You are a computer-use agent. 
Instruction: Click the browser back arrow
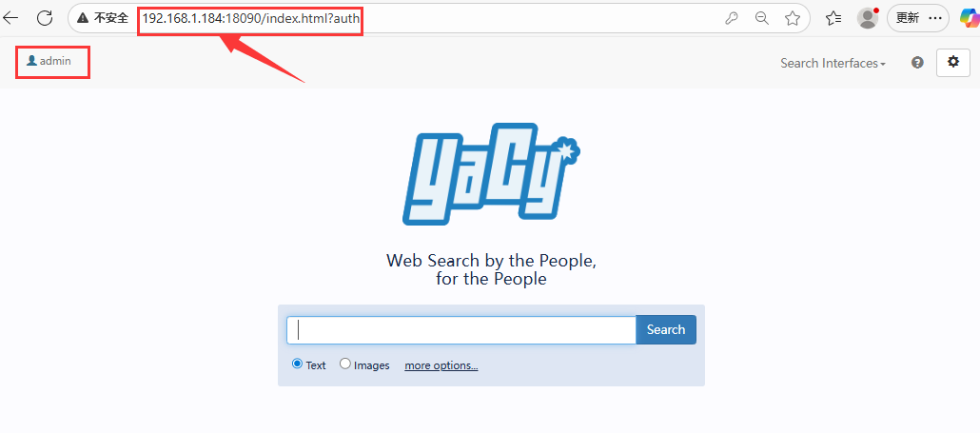tap(10, 17)
